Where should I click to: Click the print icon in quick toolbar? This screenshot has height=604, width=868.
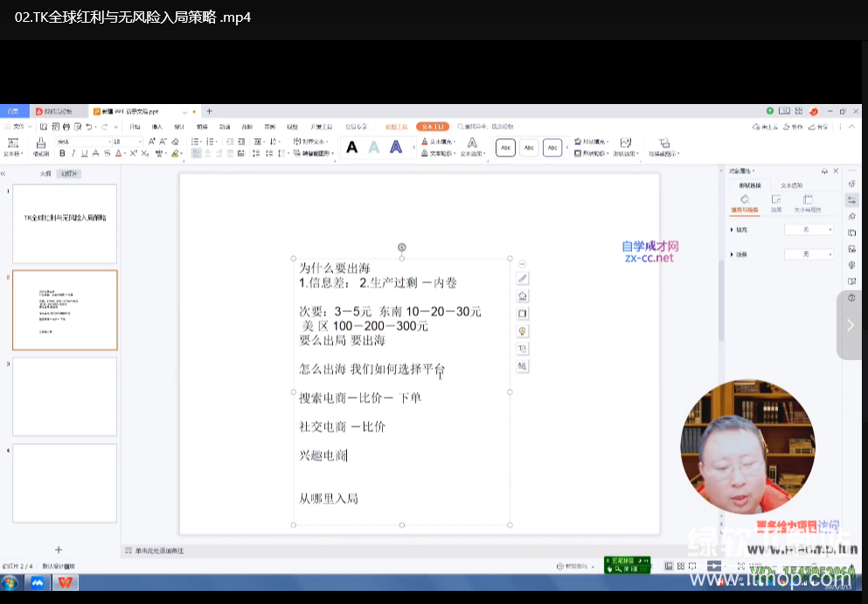(x=66, y=127)
